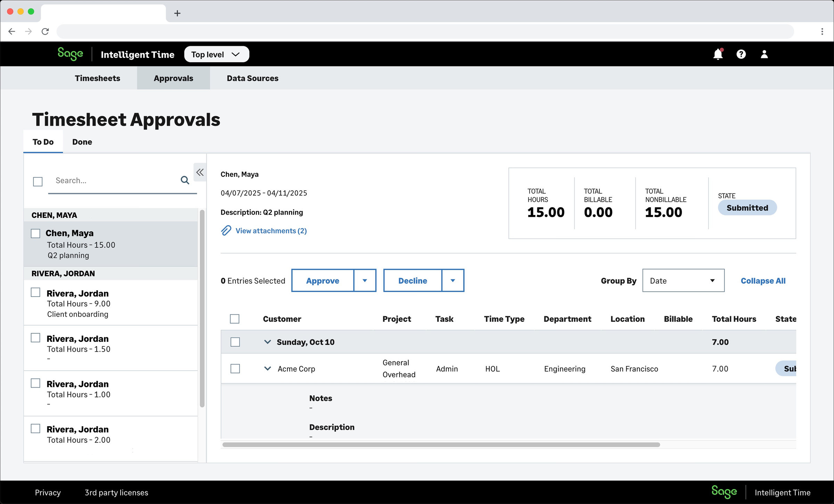Check the Sunday, Oct 10 group checkbox

235,342
